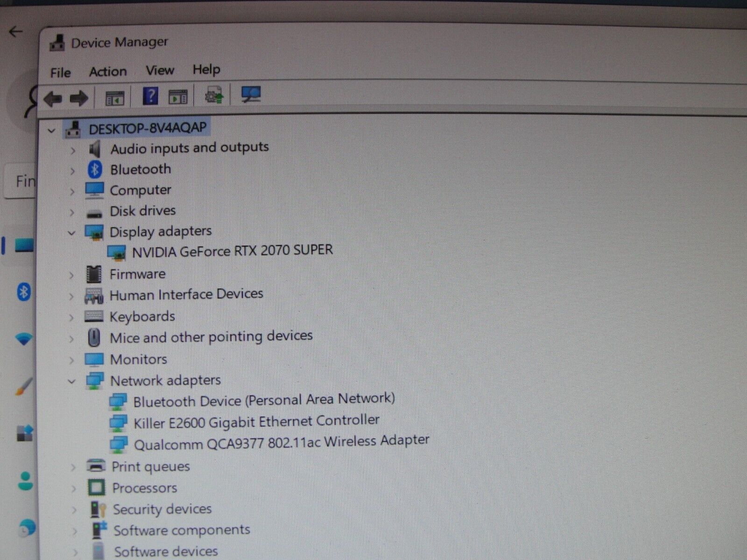Screen dimensions: 747x560
Task: Click the Forward arrow in Device Manager toolbar
Action: tap(78, 98)
